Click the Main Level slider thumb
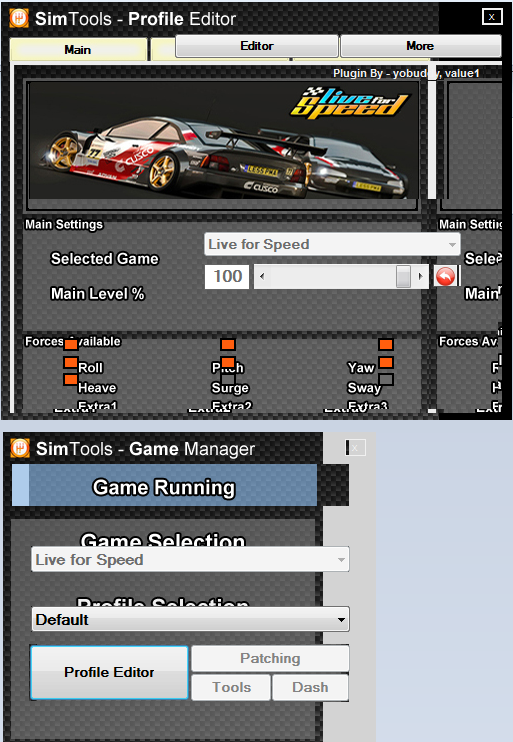The width and height of the screenshot is (513, 742). [x=403, y=276]
